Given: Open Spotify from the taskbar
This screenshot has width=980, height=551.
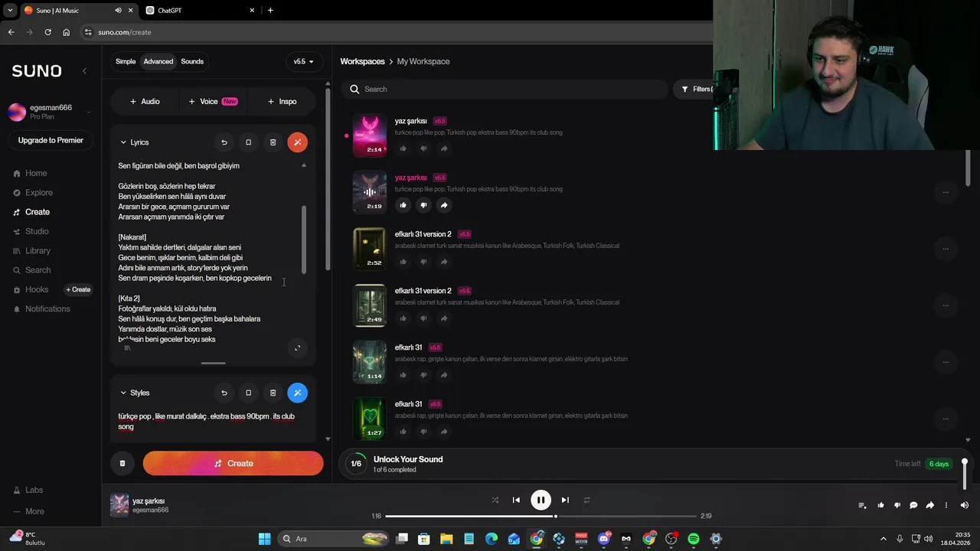Looking at the screenshot, I should (693, 539).
